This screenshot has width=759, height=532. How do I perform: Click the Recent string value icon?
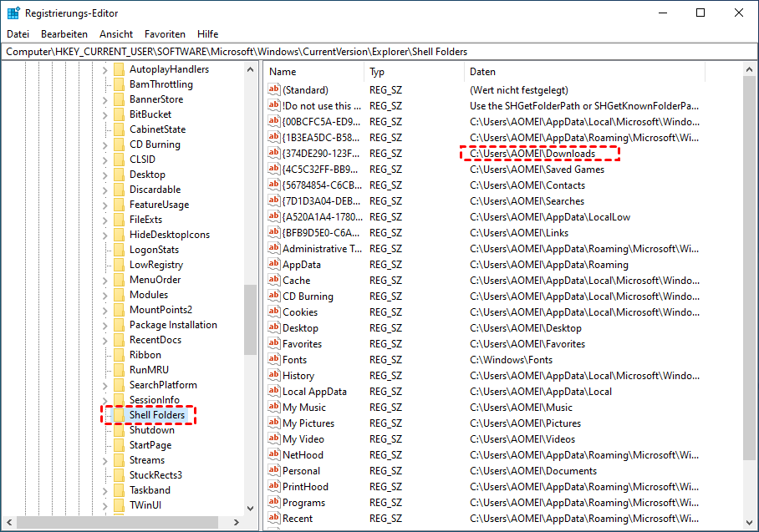[274, 518]
